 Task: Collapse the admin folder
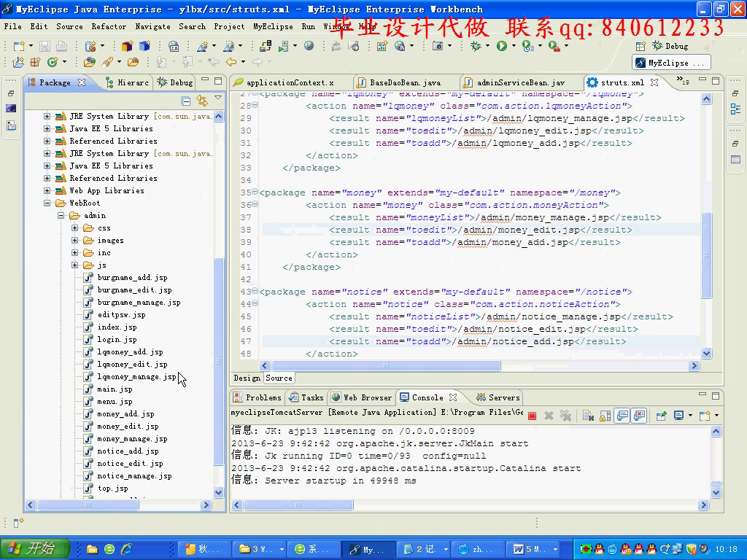61,215
